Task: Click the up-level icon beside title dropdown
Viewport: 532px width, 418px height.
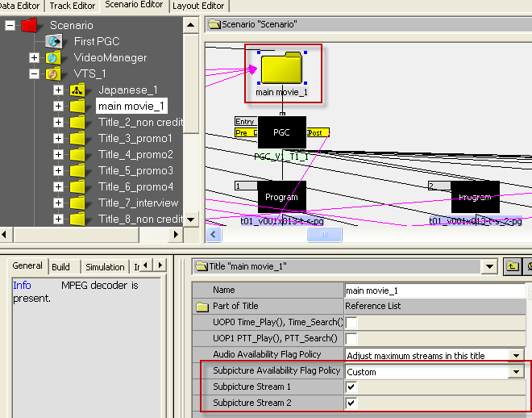Action: click(512, 267)
